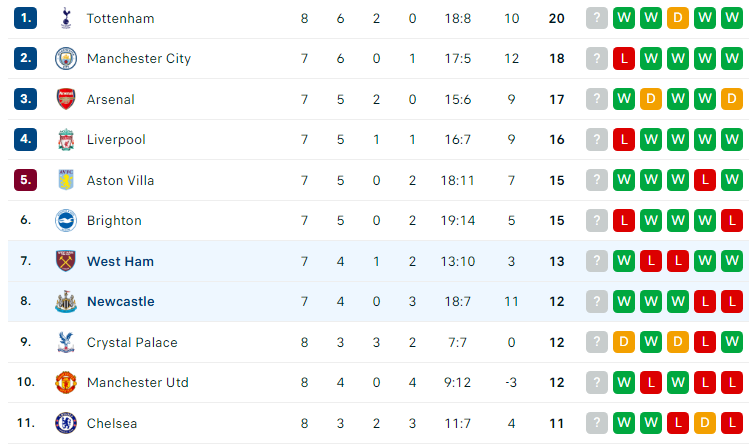Click the Tottenham club crest
This screenshot has height=447, width=749.
pyautogui.click(x=66, y=18)
